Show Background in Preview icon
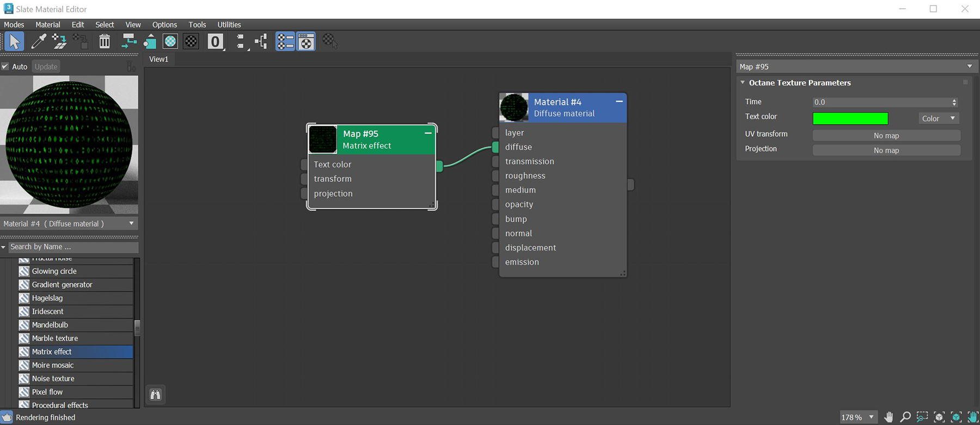Image resolution: width=980 pixels, height=425 pixels. coord(191,41)
